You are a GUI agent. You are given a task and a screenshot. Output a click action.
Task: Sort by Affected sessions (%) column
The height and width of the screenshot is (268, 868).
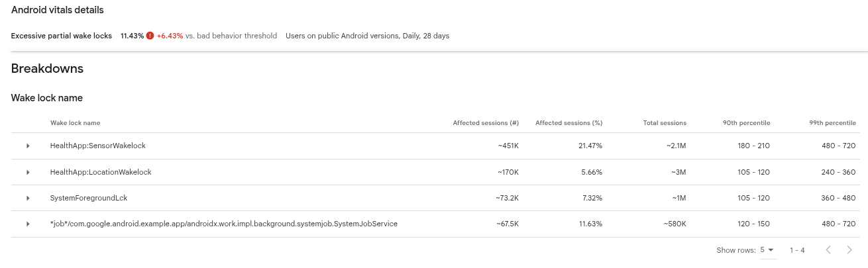(569, 123)
